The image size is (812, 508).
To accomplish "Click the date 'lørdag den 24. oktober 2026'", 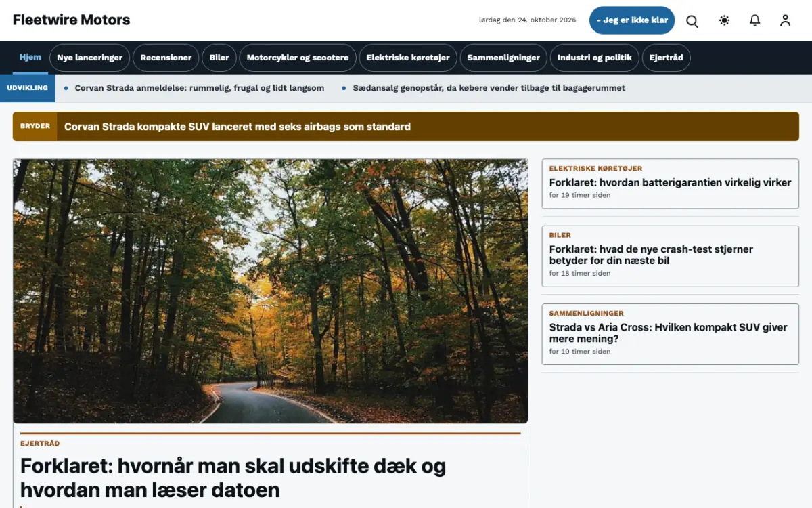I will 528,20.
